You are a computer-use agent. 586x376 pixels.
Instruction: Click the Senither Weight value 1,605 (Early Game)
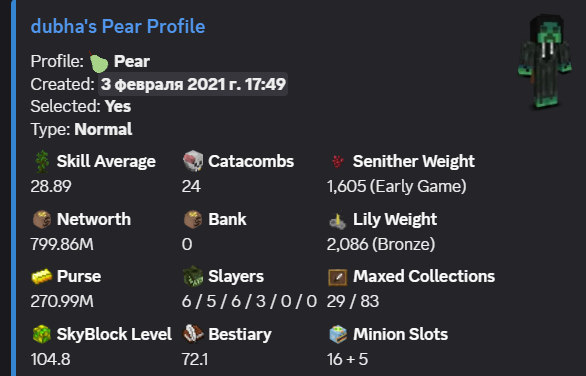pyautogui.click(x=397, y=187)
